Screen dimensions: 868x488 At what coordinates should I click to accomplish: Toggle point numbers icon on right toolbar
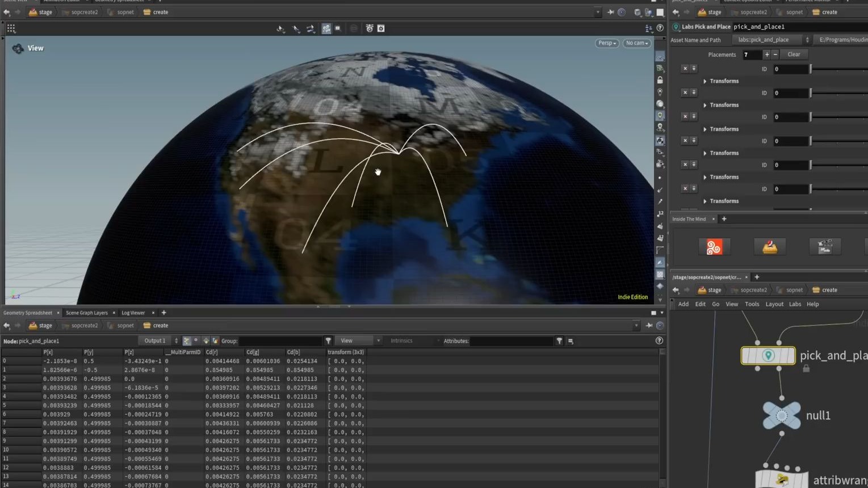click(x=660, y=213)
